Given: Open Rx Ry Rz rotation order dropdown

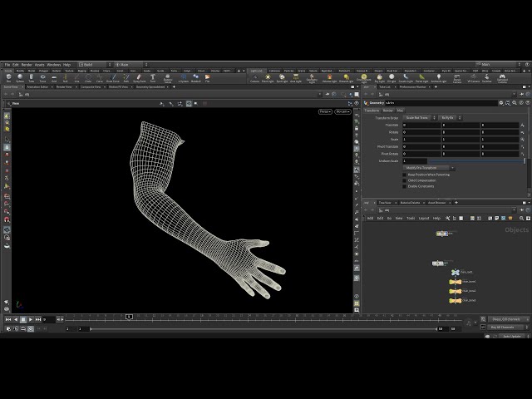Looking at the screenshot, I should coord(450,118).
